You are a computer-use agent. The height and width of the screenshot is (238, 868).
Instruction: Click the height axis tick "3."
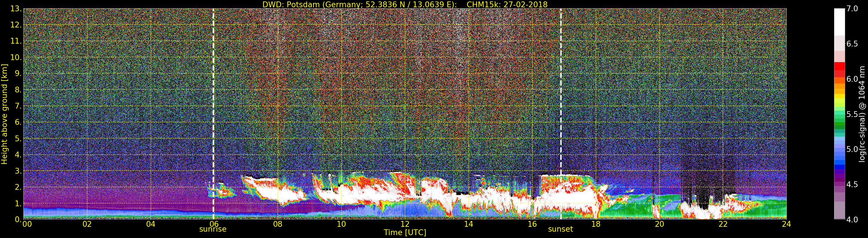(18, 171)
